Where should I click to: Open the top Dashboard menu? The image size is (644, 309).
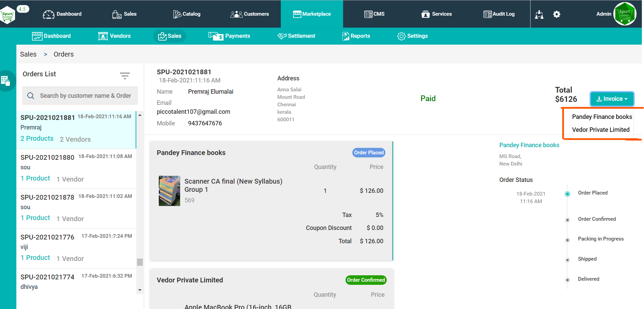point(62,14)
